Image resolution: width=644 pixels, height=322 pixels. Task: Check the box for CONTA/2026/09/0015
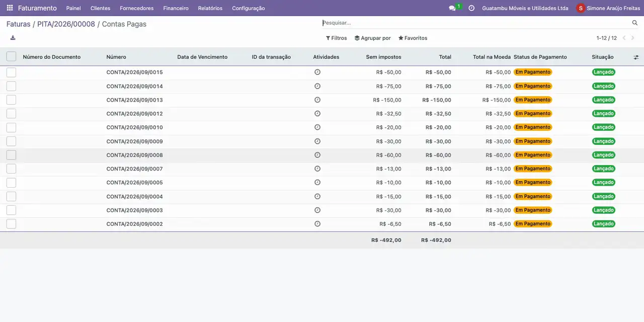point(11,72)
